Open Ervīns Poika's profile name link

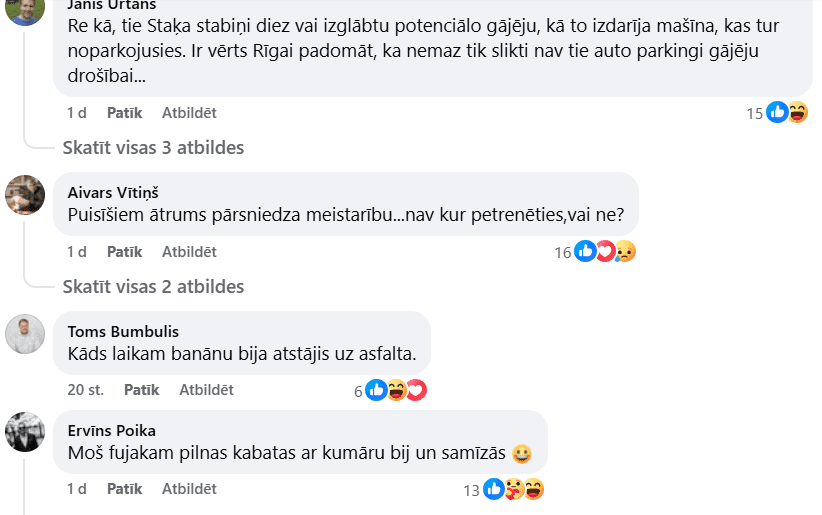(x=111, y=430)
